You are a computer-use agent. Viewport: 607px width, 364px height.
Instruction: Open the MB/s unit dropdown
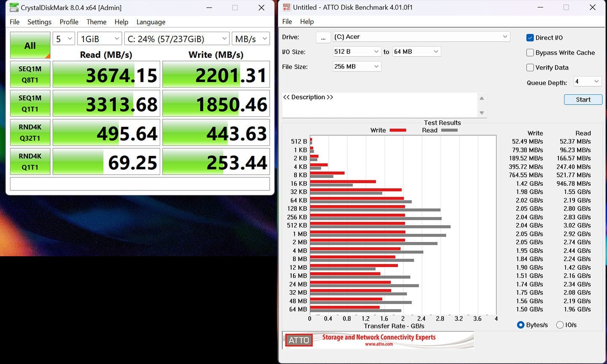pyautogui.click(x=251, y=39)
